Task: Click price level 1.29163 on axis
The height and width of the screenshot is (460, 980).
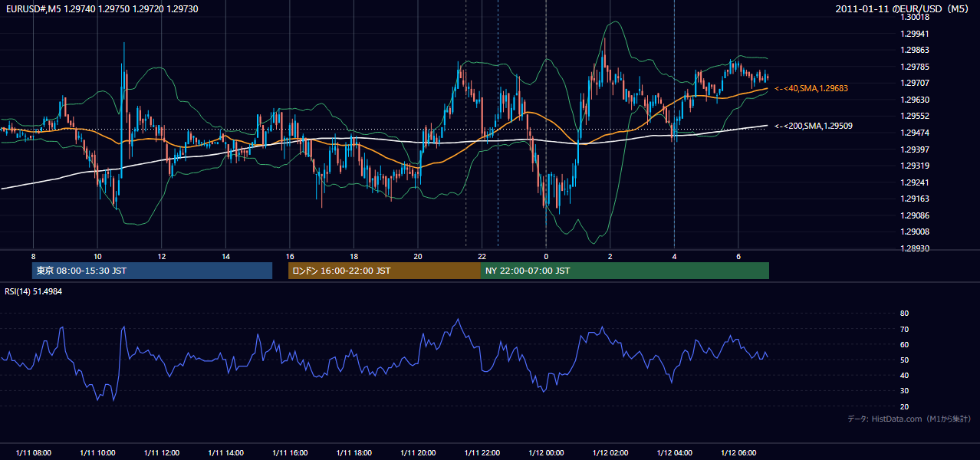Action: tap(915, 199)
